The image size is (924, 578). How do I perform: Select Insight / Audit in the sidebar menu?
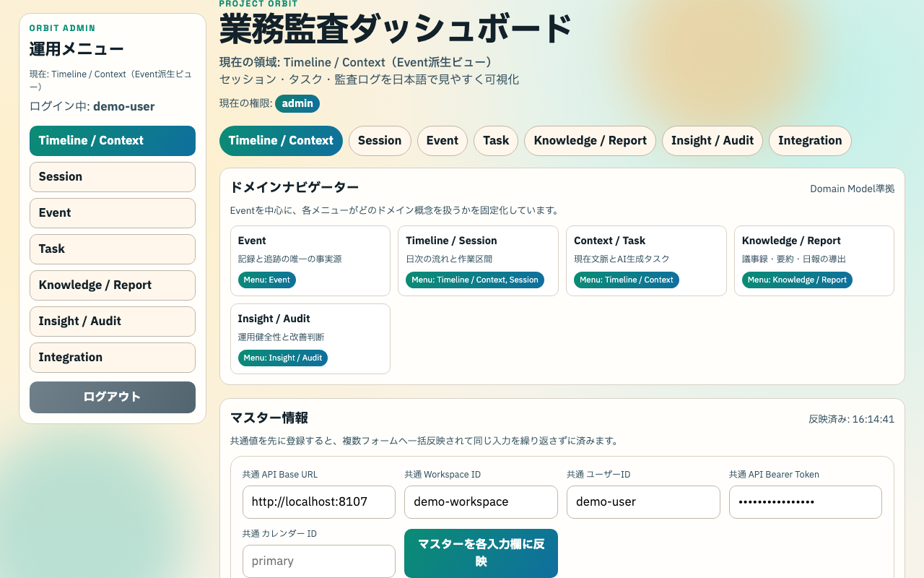(x=113, y=322)
